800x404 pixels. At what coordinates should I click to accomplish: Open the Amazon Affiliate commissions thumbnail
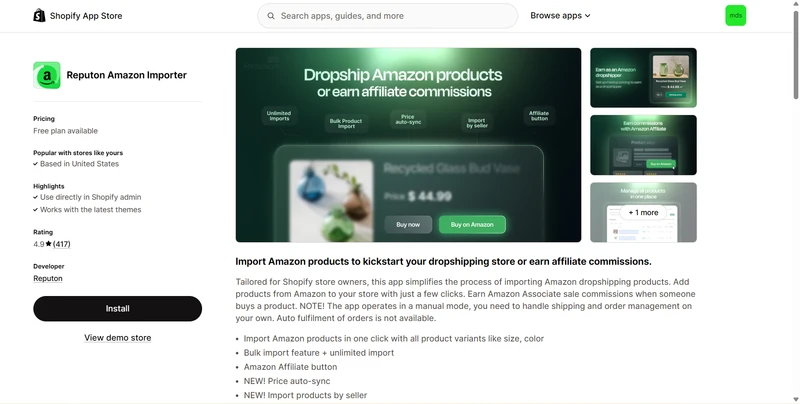643,145
